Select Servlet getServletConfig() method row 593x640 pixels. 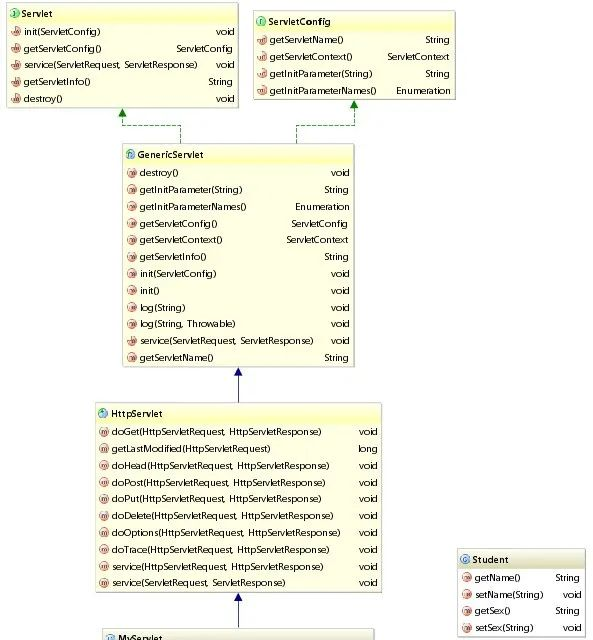(122, 49)
